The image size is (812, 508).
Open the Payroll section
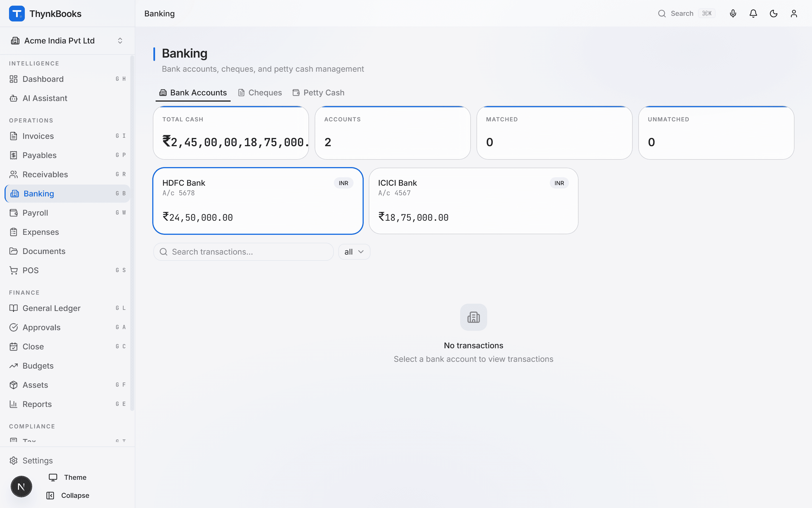[x=67, y=213]
